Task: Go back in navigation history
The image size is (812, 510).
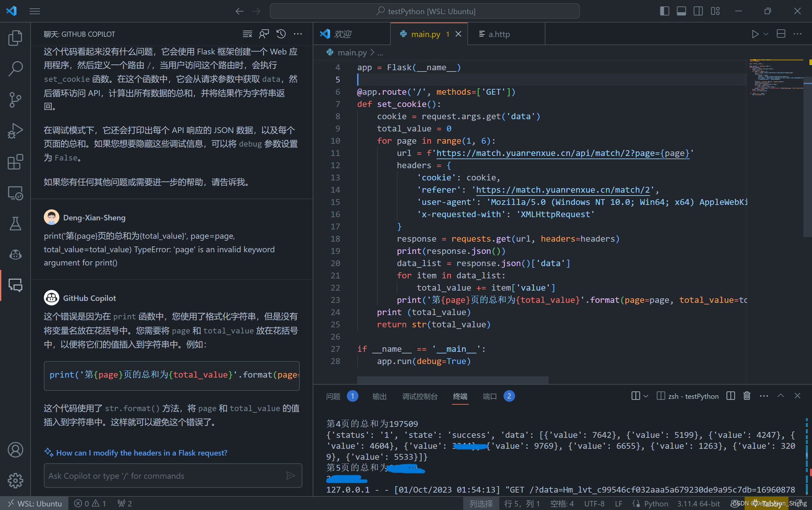Action: point(240,12)
